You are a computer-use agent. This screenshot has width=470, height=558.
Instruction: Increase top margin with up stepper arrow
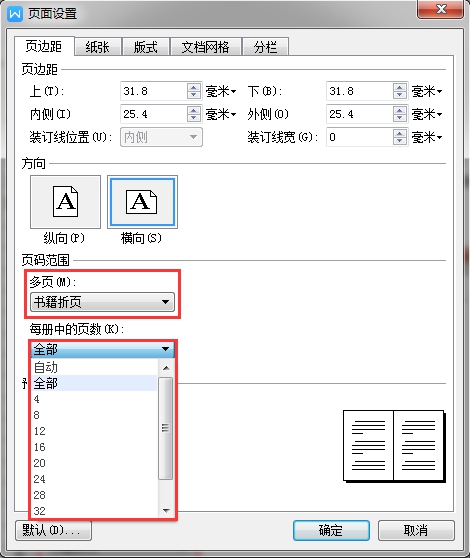click(x=193, y=88)
